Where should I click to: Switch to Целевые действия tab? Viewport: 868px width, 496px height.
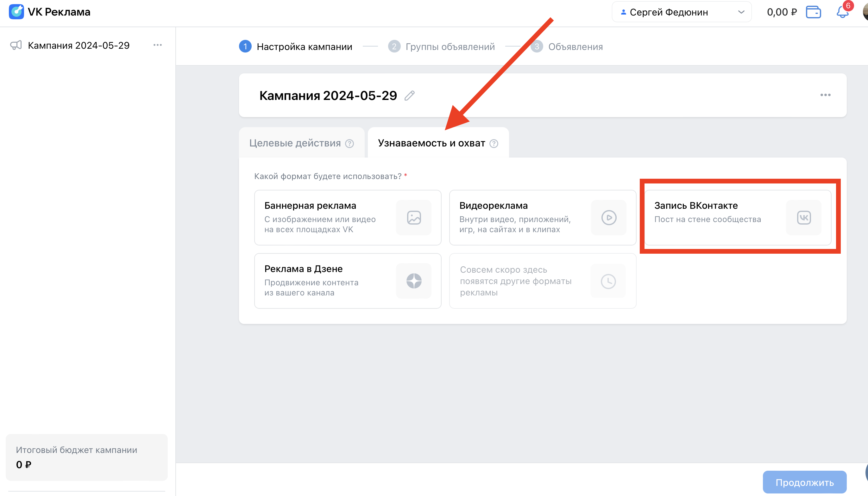(302, 143)
